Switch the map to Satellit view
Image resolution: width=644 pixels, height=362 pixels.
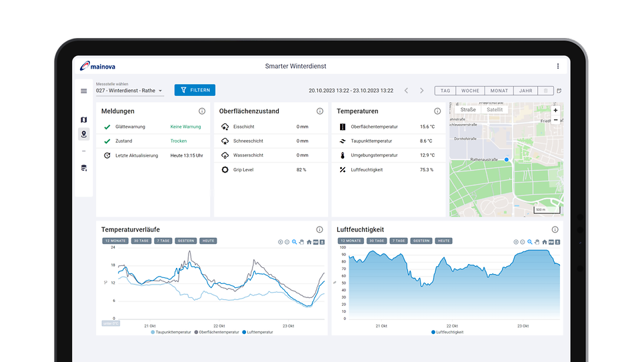495,110
